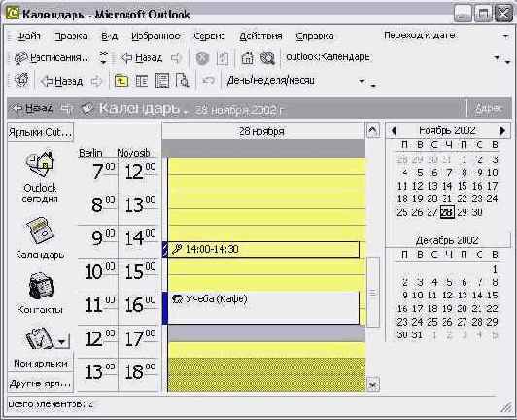Open the Действия menu
Screen dimensions: 517x420
[260, 36]
